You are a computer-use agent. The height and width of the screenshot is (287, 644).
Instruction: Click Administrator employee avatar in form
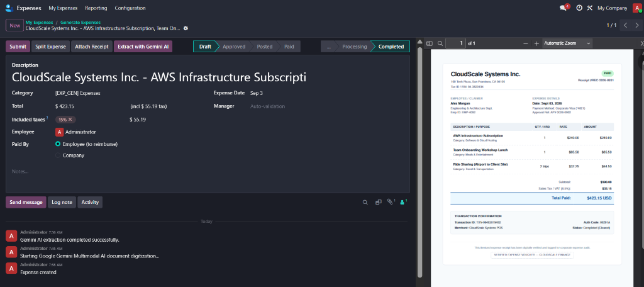(59, 132)
